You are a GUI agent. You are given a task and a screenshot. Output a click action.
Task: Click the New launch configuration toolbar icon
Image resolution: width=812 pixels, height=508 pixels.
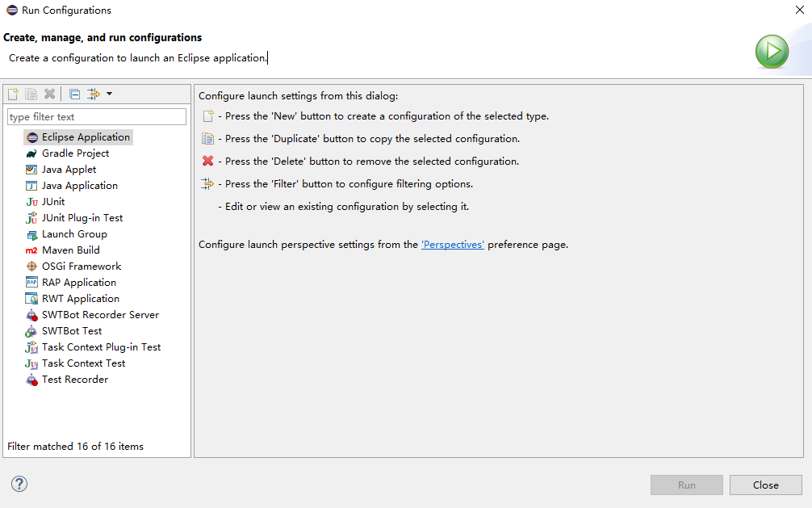coord(13,94)
